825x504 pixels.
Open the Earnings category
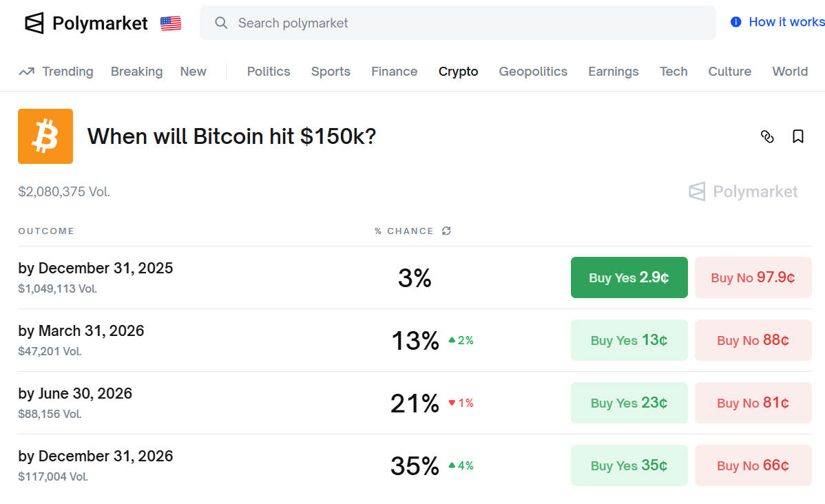point(613,71)
